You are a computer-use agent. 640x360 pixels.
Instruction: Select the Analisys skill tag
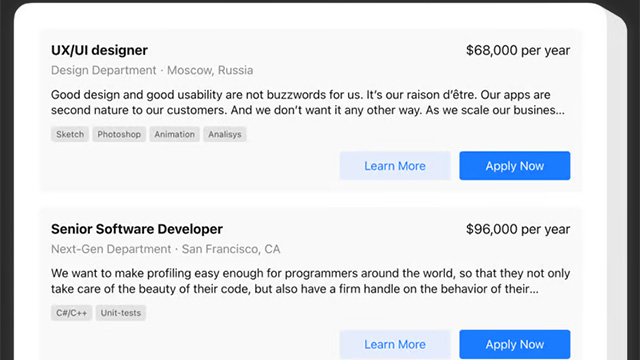(x=224, y=134)
